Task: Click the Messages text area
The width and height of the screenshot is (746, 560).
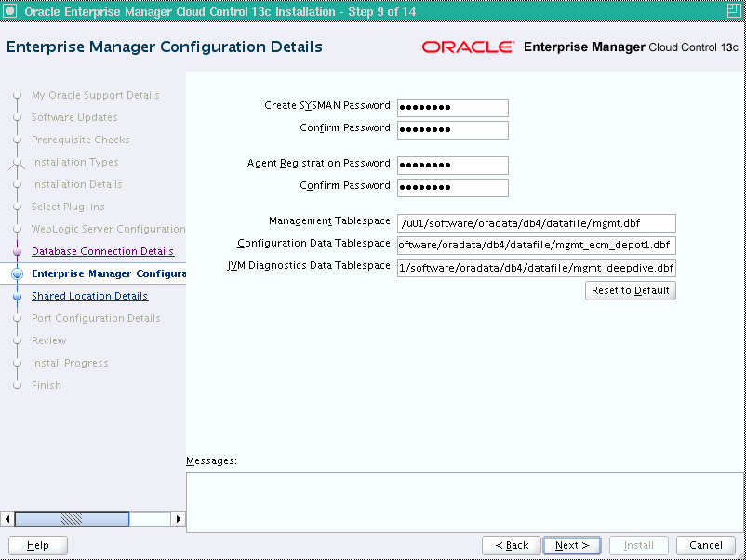Action: tap(466, 502)
